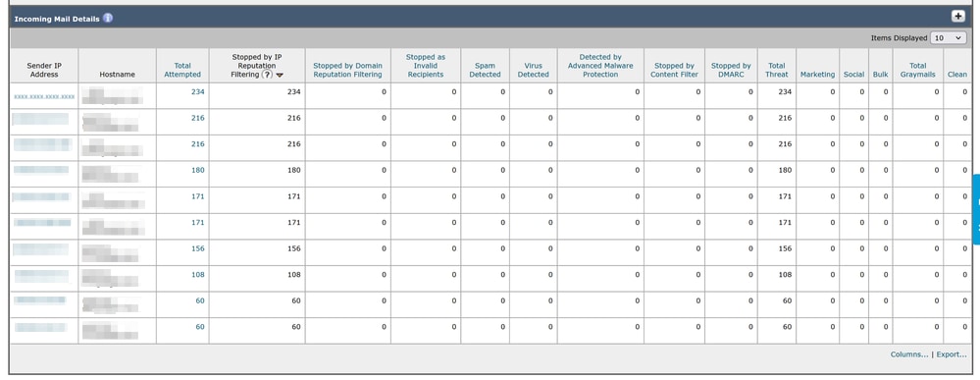Open Total Attempted value 234
980x380 pixels.
click(198, 91)
